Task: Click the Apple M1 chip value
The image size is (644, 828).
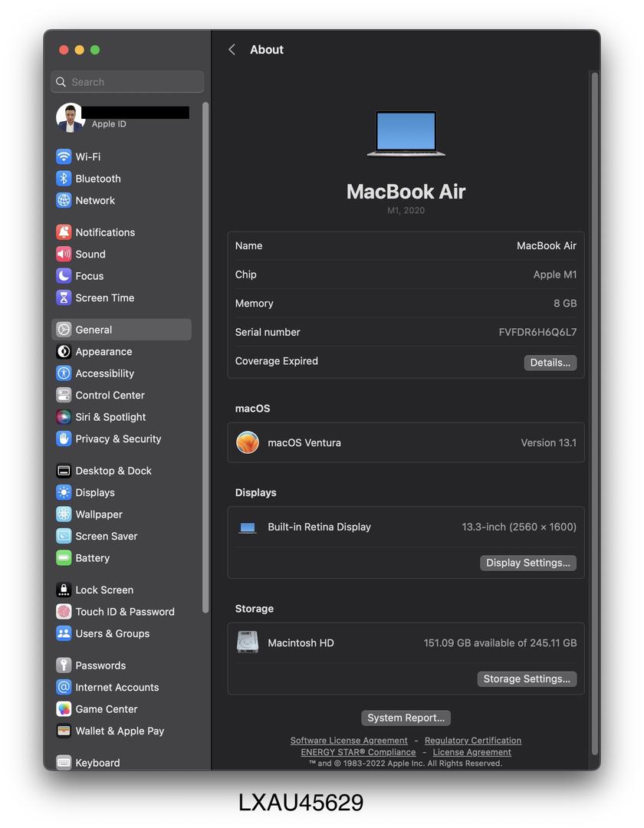Action: click(x=555, y=274)
